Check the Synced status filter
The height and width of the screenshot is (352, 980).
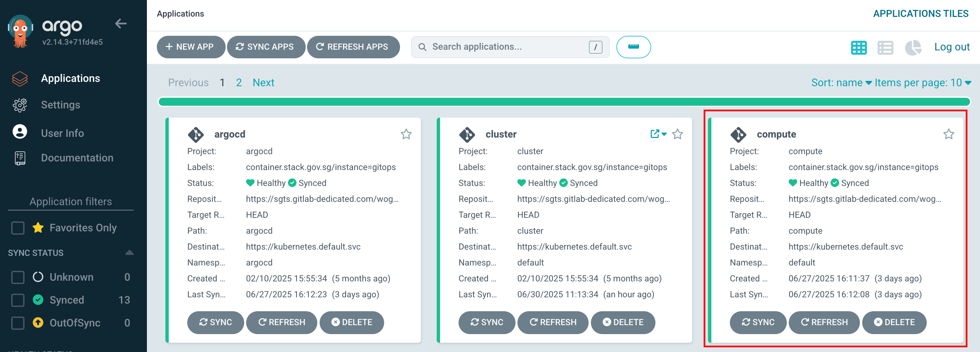point(18,300)
